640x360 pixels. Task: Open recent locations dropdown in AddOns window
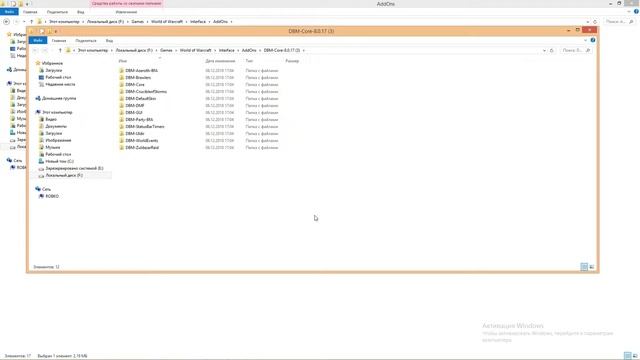(x=24, y=22)
